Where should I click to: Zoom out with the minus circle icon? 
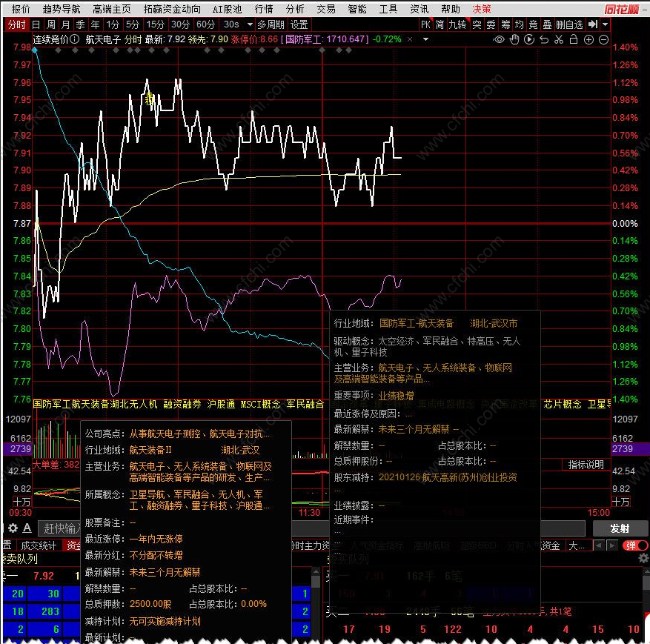coord(603,39)
